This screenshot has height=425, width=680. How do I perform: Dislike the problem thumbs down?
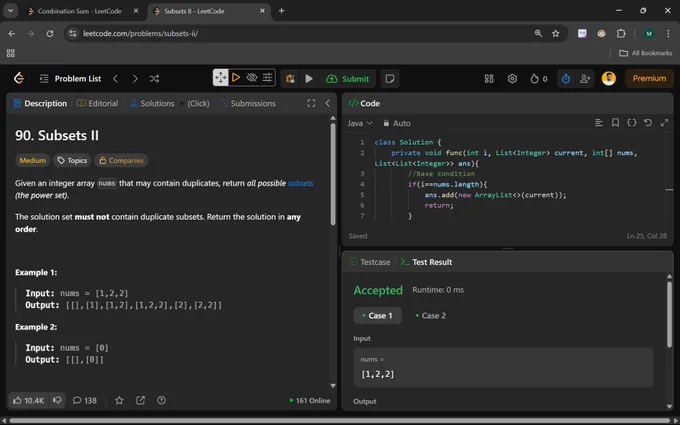coord(57,400)
